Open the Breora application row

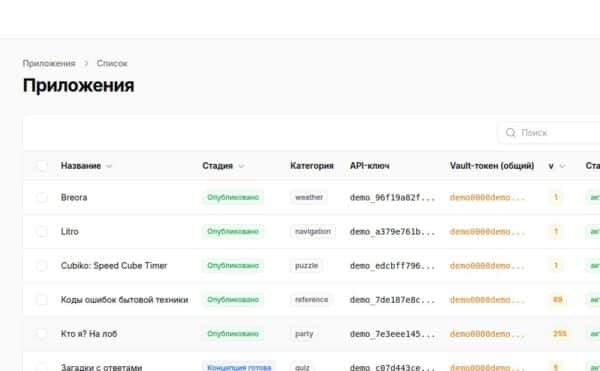(74, 197)
